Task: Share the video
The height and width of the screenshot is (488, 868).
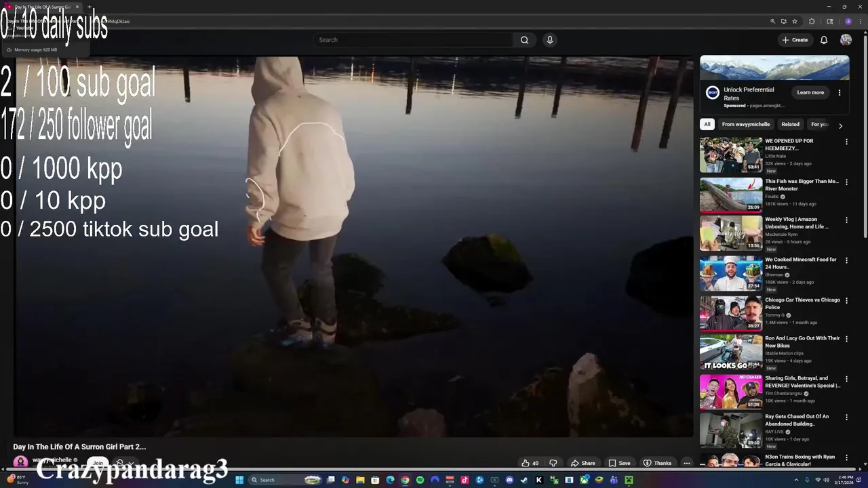Action: (x=583, y=463)
